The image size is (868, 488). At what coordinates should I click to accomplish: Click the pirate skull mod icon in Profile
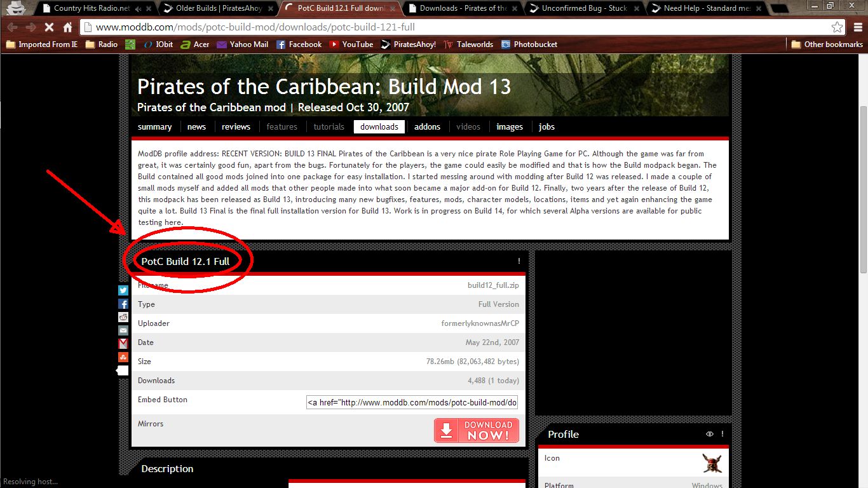[712, 463]
